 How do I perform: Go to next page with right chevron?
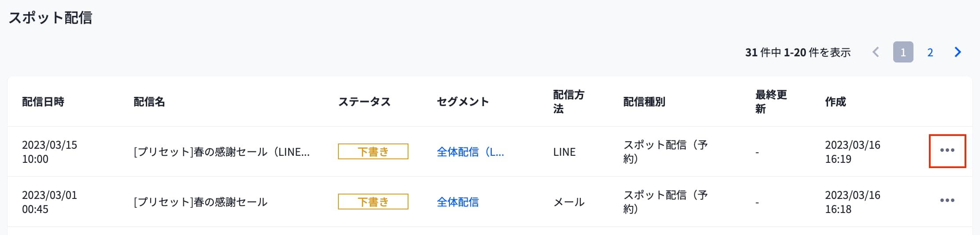pyautogui.click(x=958, y=52)
